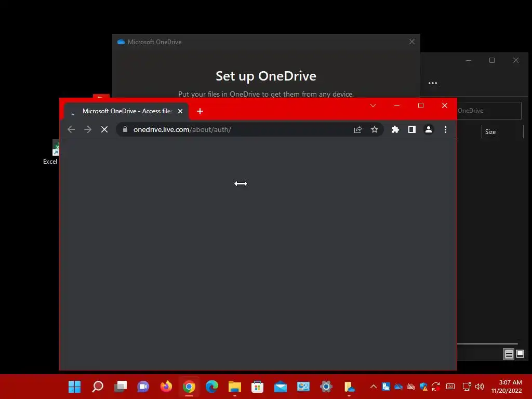This screenshot has height=399, width=532.
Task: Open File Explorer from the taskbar
Action: coord(235,387)
